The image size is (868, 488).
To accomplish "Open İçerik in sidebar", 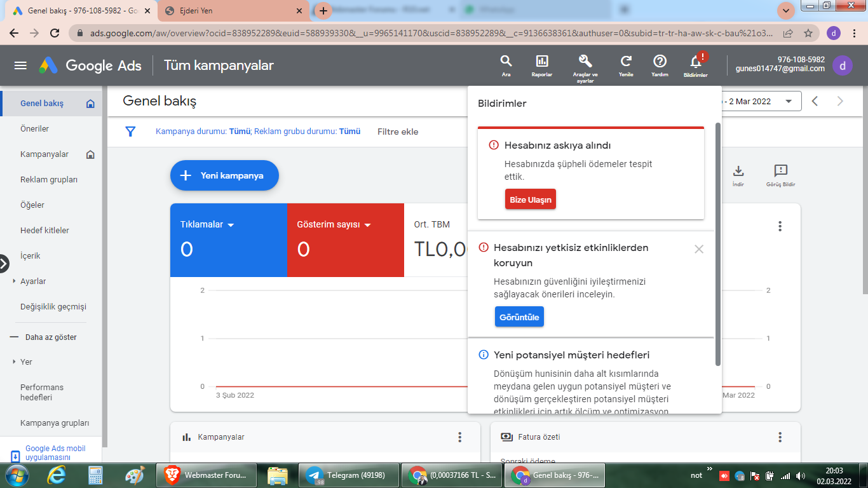I will click(x=31, y=255).
